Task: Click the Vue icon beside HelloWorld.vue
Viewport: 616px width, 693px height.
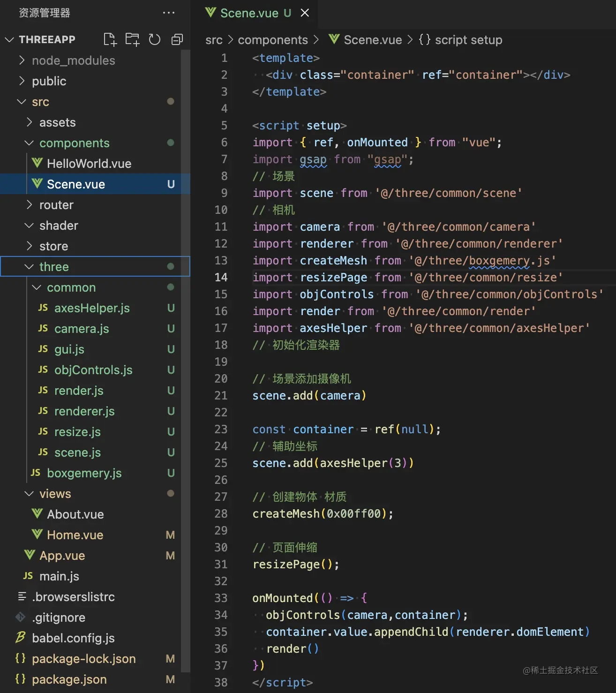Action: pos(37,163)
